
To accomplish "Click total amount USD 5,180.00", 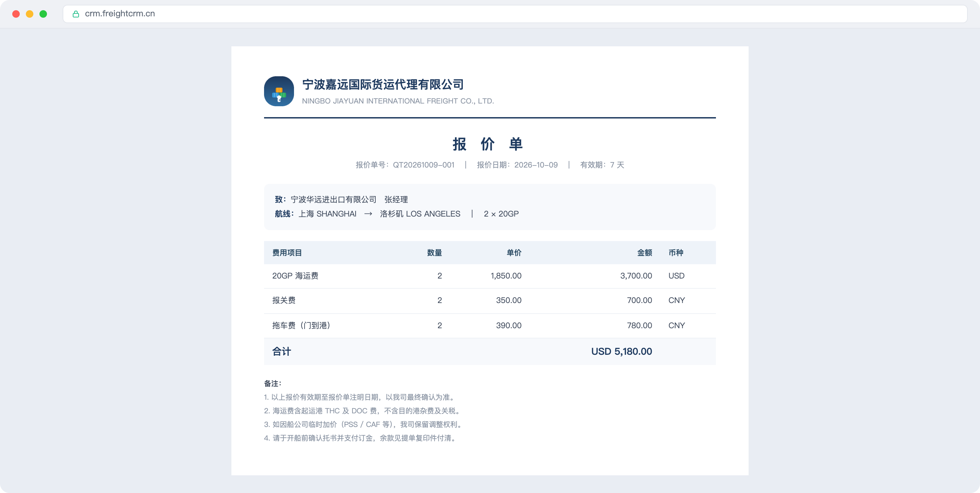I will pyautogui.click(x=622, y=351).
